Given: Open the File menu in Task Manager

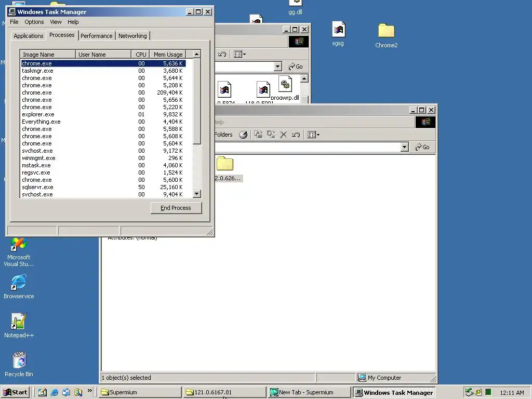Looking at the screenshot, I should (14, 22).
